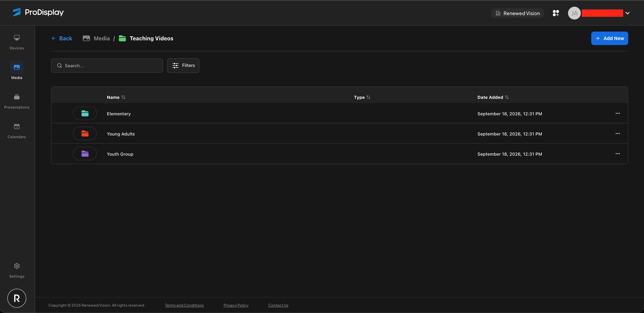Open more options for Elementary row
The height and width of the screenshot is (313, 644).
click(618, 113)
